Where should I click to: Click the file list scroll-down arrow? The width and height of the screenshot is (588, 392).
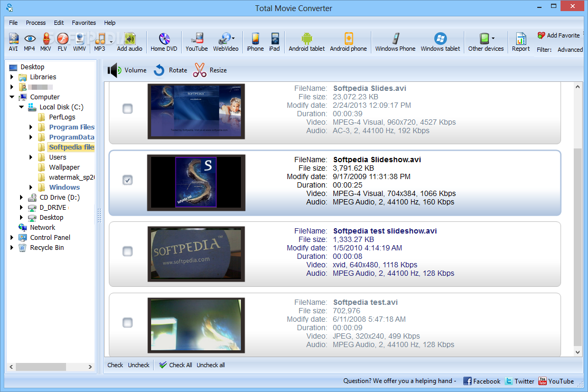pos(577,352)
